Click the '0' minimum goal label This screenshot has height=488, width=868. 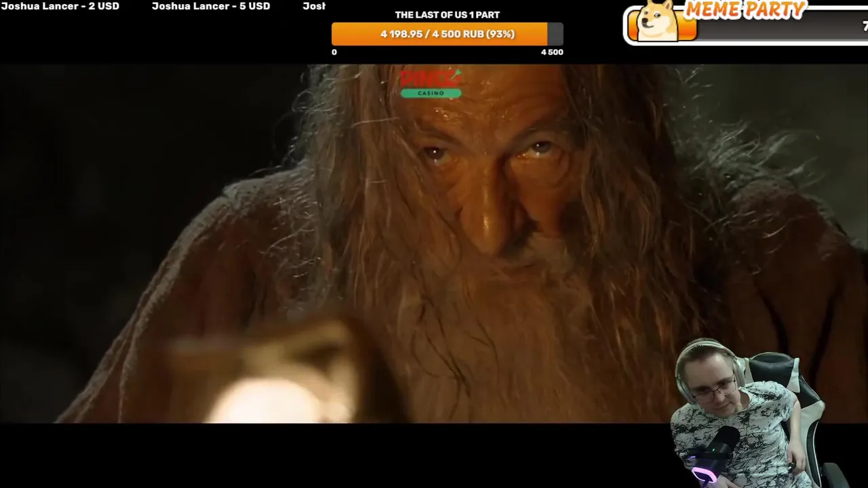pos(334,52)
